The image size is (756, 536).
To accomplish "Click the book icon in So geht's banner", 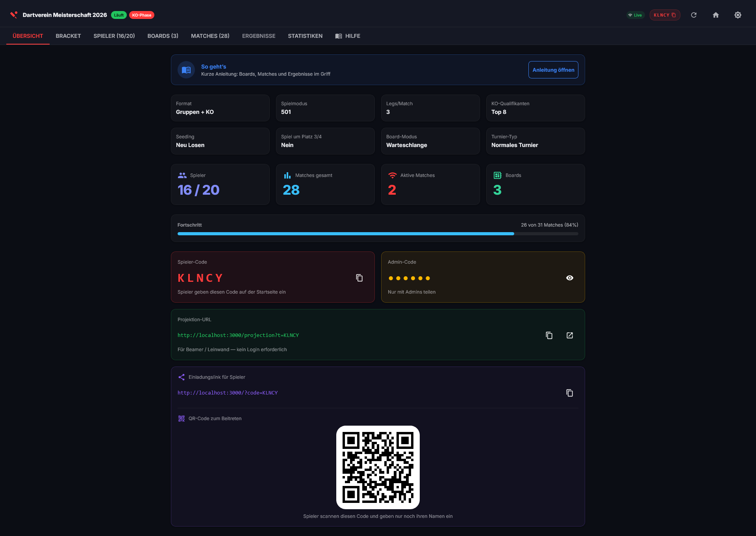I will 186,70.
